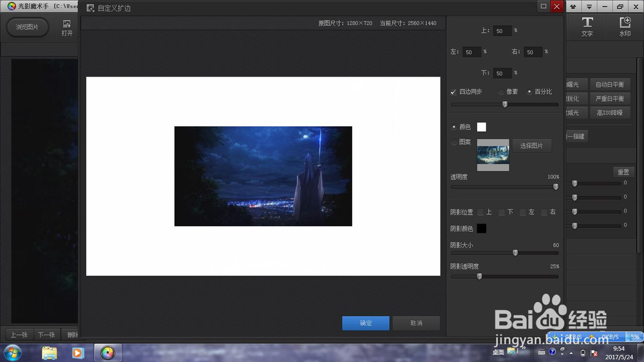Select the 百分比 radio button
Viewport: 644px width, 362px height.
[x=529, y=91]
